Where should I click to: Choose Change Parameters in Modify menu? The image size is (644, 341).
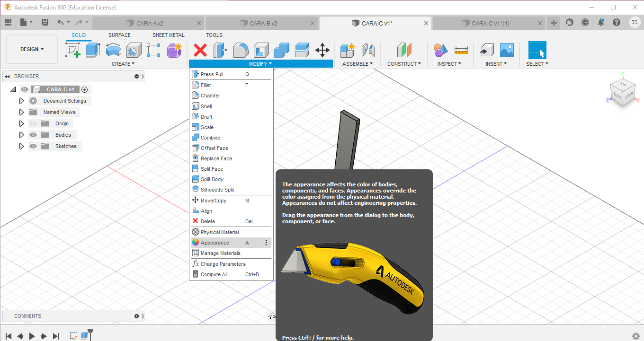231,264
